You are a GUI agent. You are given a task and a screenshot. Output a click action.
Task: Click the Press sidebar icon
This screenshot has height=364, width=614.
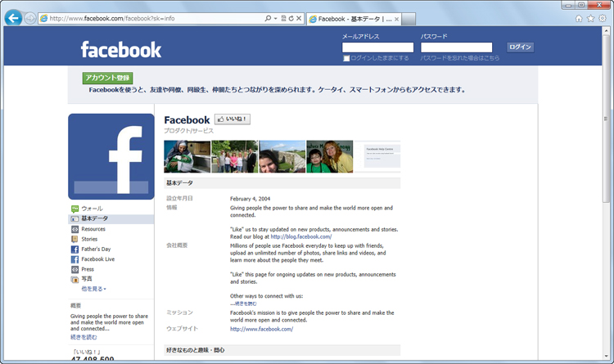click(x=74, y=269)
